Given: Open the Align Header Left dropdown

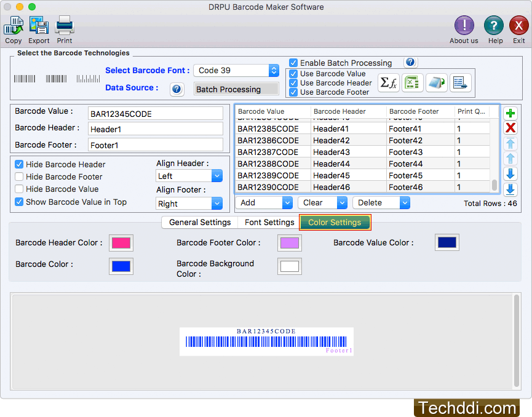Looking at the screenshot, I should [189, 176].
